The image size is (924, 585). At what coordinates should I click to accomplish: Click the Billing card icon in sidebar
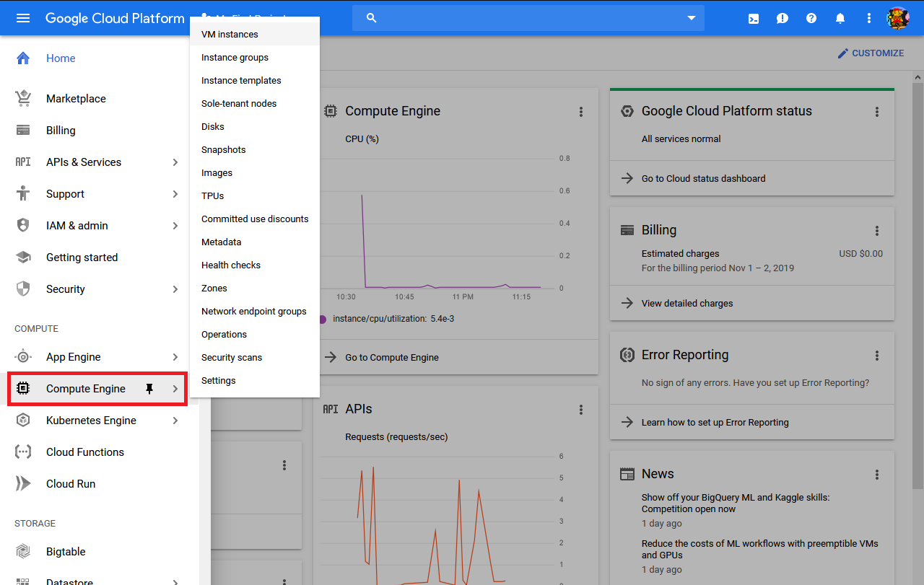(23, 131)
